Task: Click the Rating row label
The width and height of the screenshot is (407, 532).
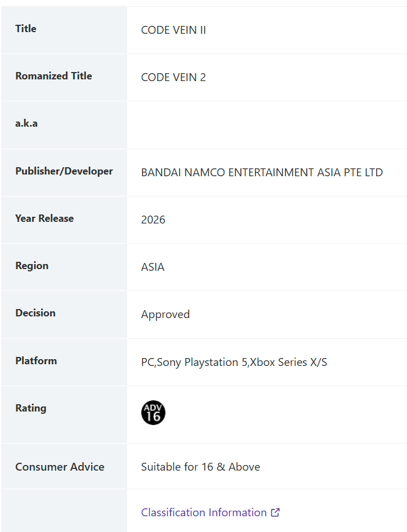Action: click(x=31, y=408)
